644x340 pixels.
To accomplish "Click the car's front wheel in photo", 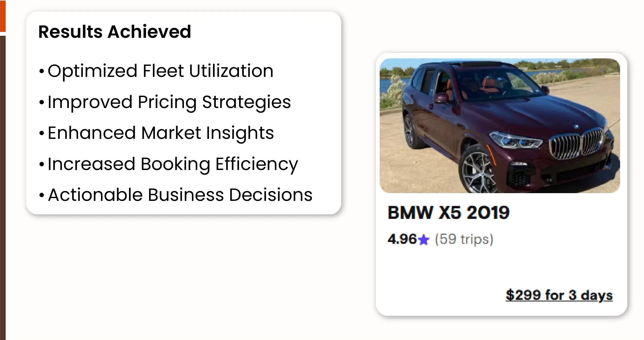I will click(478, 172).
